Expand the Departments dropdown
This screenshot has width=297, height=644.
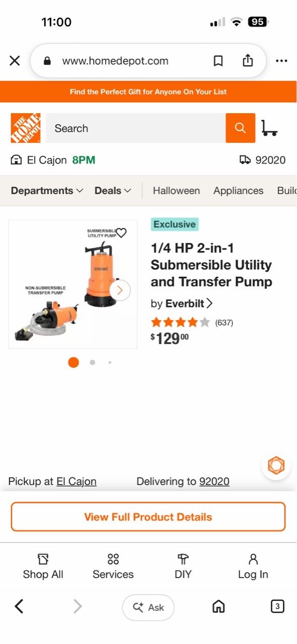pos(47,191)
